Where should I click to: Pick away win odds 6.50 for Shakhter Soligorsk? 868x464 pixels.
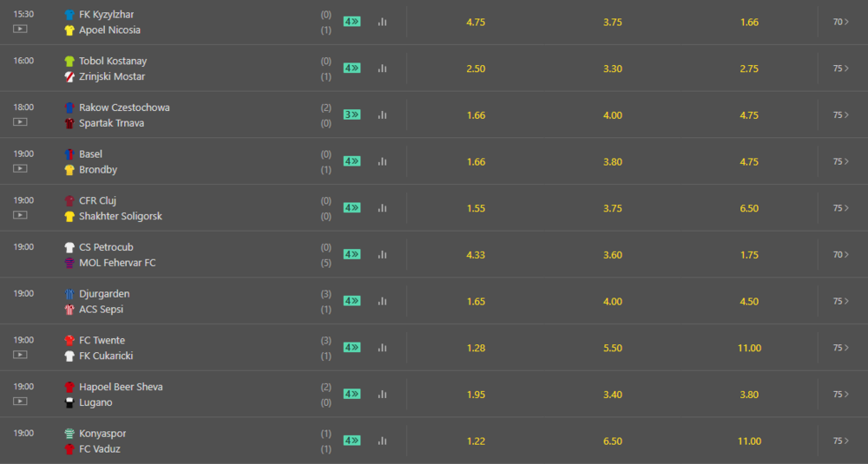click(x=750, y=208)
